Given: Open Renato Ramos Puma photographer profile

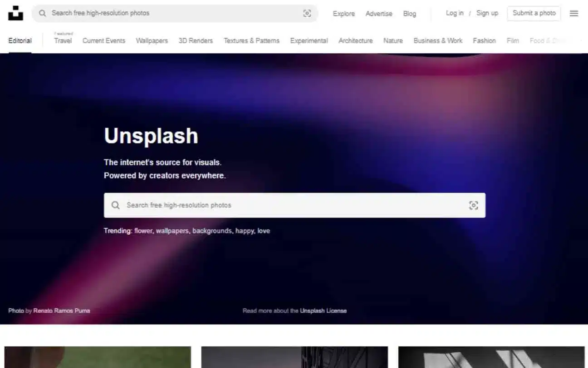Looking at the screenshot, I should tap(62, 311).
